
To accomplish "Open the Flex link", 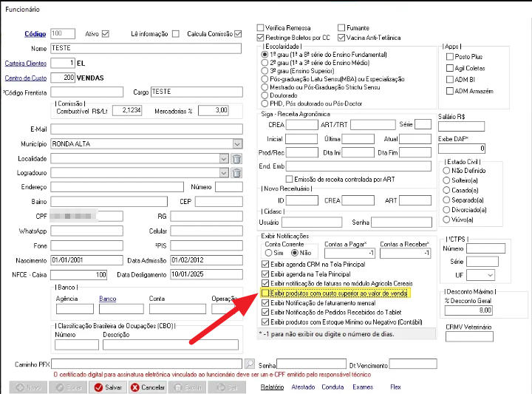I will [395, 387].
